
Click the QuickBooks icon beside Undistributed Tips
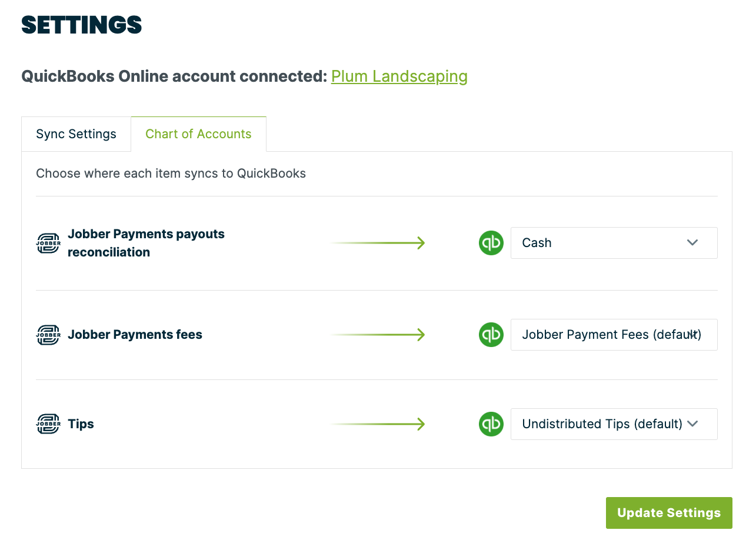click(x=491, y=424)
